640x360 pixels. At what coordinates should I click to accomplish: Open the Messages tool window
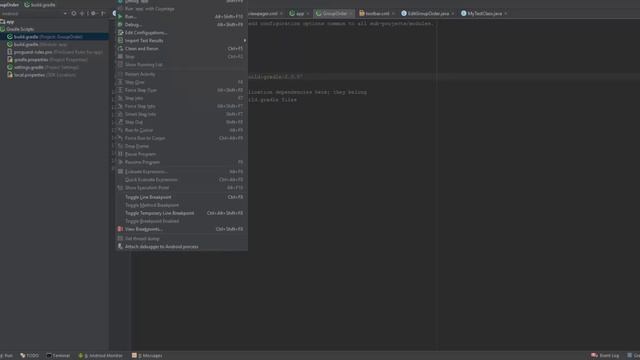[147, 356]
